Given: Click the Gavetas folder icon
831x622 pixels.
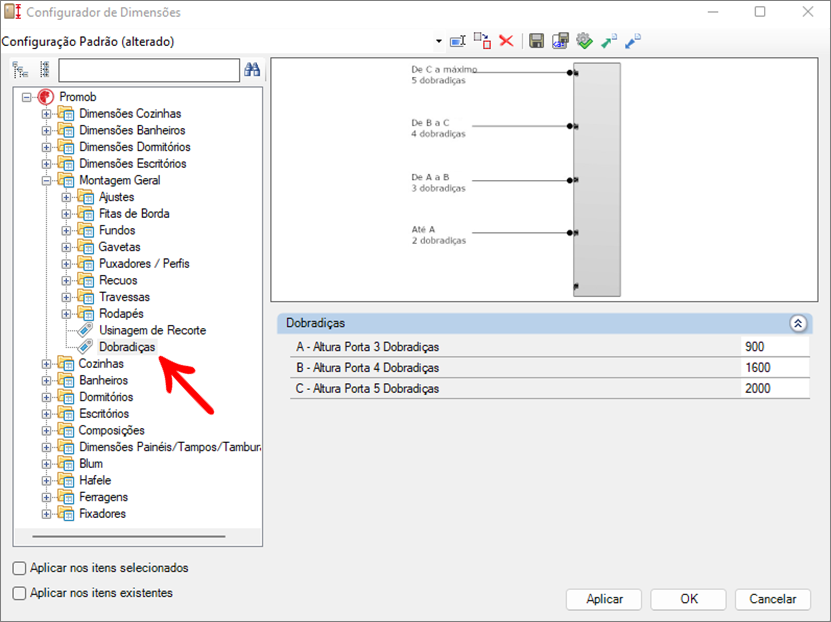Looking at the screenshot, I should point(86,247).
